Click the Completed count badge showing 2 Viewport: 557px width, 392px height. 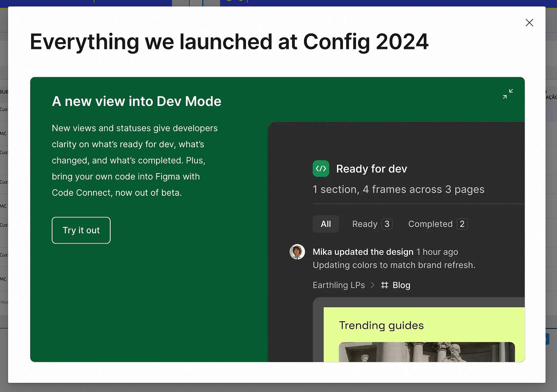[462, 224]
